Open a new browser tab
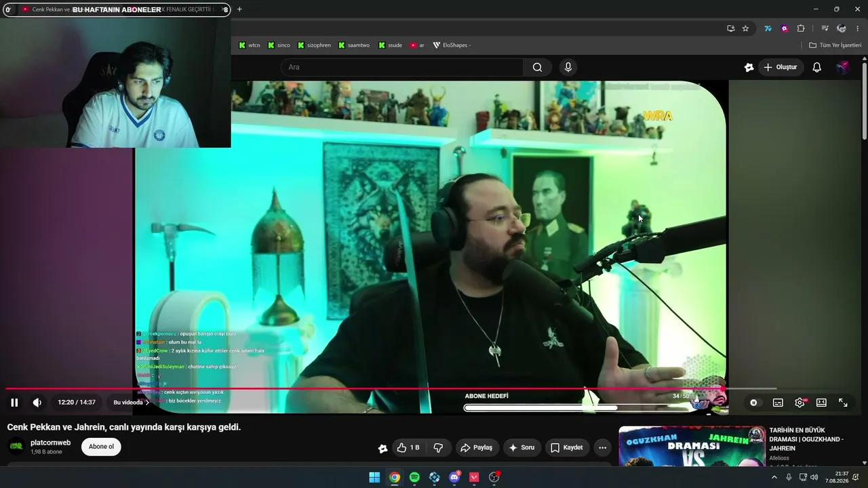This screenshot has width=868, height=488. pyautogui.click(x=239, y=9)
